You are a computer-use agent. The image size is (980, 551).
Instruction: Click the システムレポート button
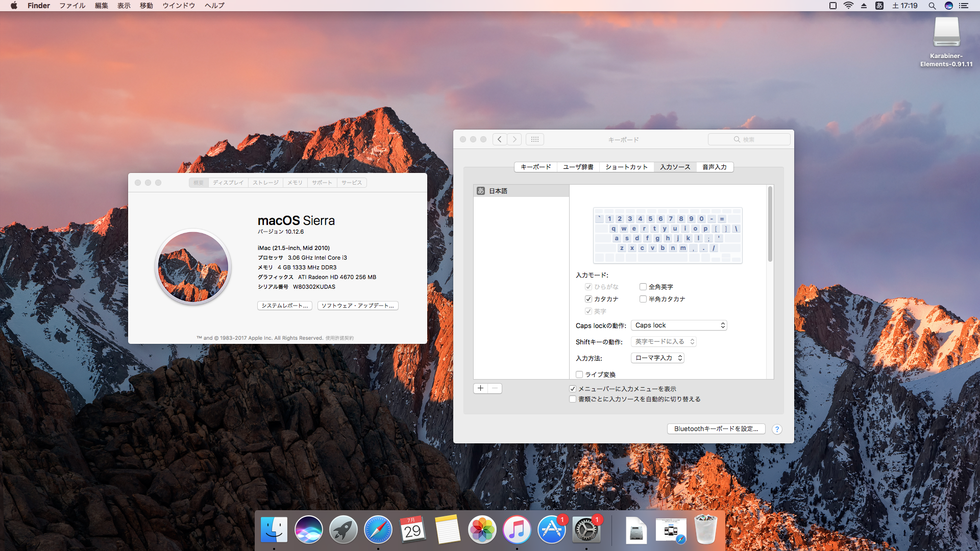pyautogui.click(x=284, y=306)
